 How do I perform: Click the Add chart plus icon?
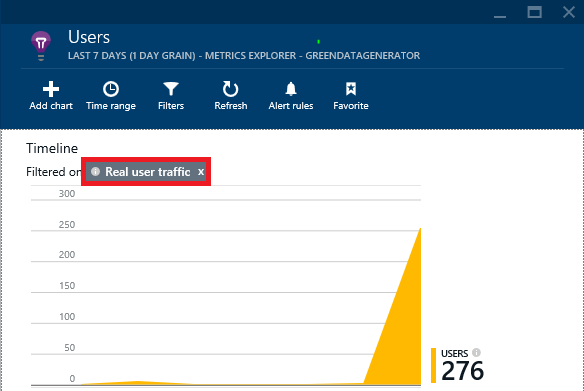click(51, 89)
